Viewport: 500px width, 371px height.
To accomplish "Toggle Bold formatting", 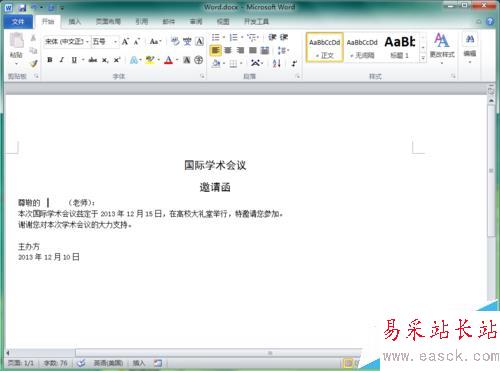I will click(x=50, y=60).
